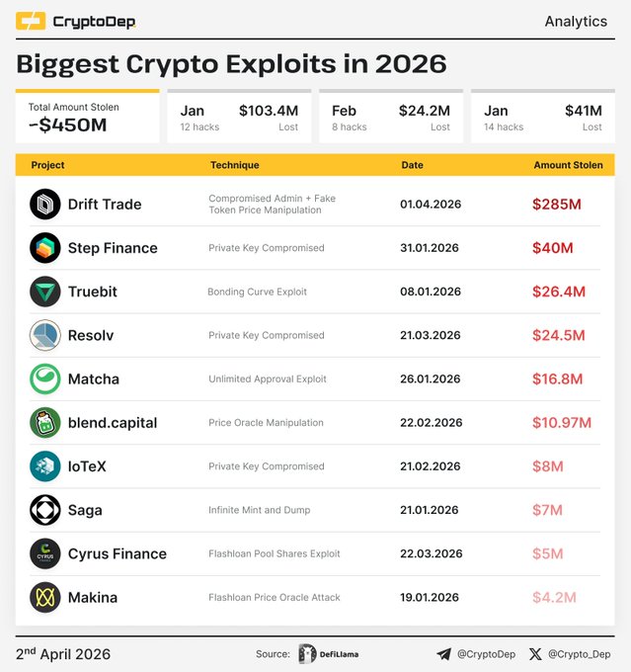
Task: Click the Matcha green logo icon
Action: (x=45, y=378)
